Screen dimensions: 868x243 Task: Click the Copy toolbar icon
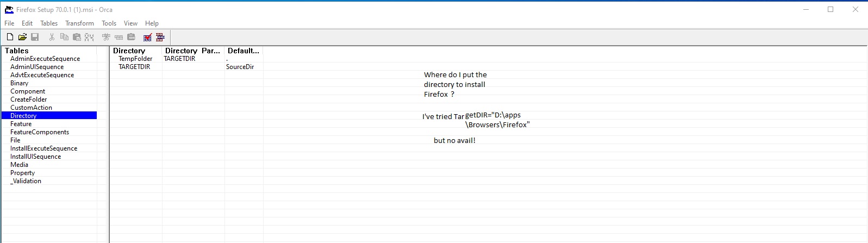pyautogui.click(x=64, y=37)
